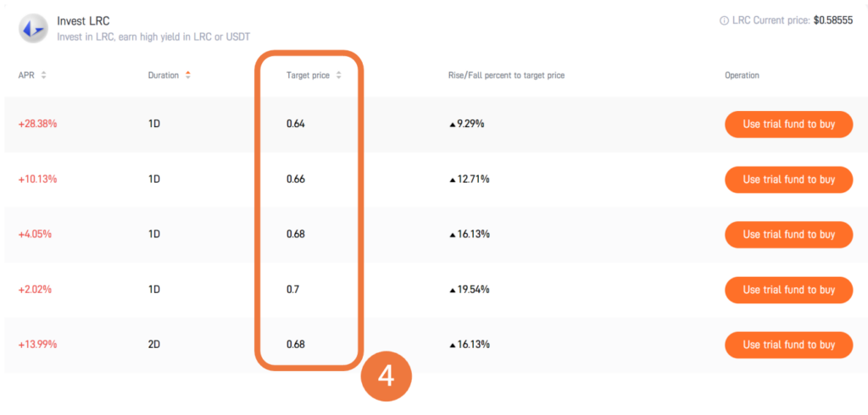Click the Invest LRC title

coord(83,20)
